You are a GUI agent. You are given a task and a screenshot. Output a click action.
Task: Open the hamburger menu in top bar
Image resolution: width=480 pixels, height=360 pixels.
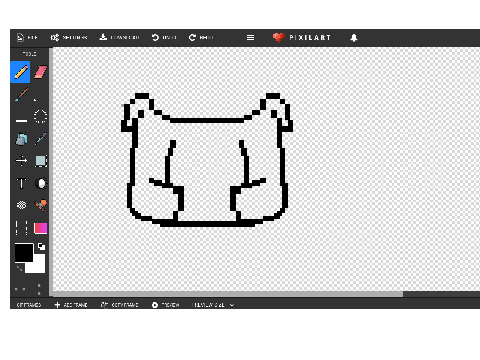(x=250, y=38)
